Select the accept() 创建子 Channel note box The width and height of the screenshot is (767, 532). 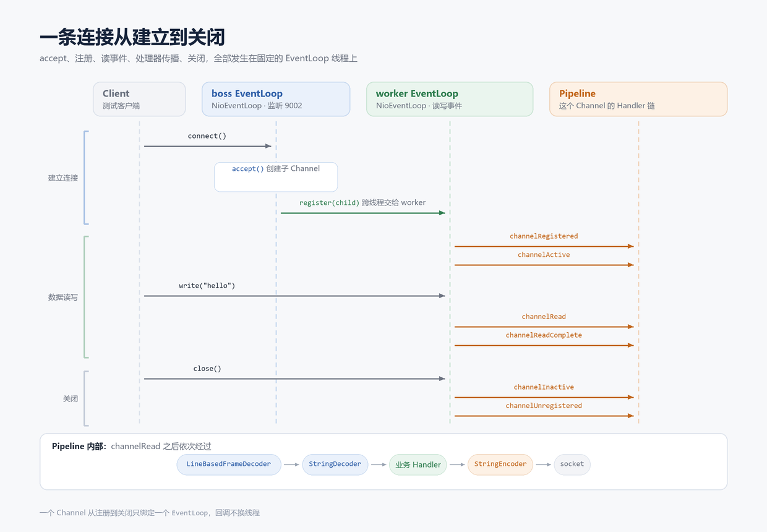[x=276, y=177]
